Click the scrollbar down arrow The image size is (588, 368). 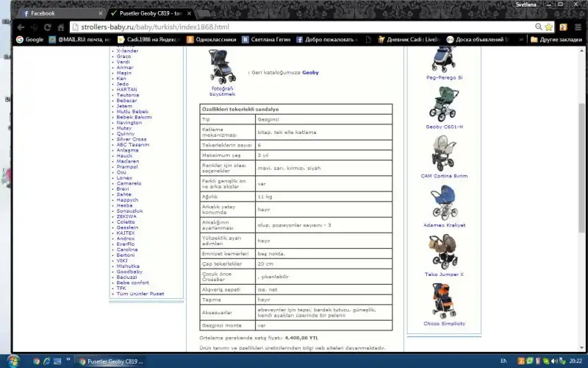coord(581,348)
